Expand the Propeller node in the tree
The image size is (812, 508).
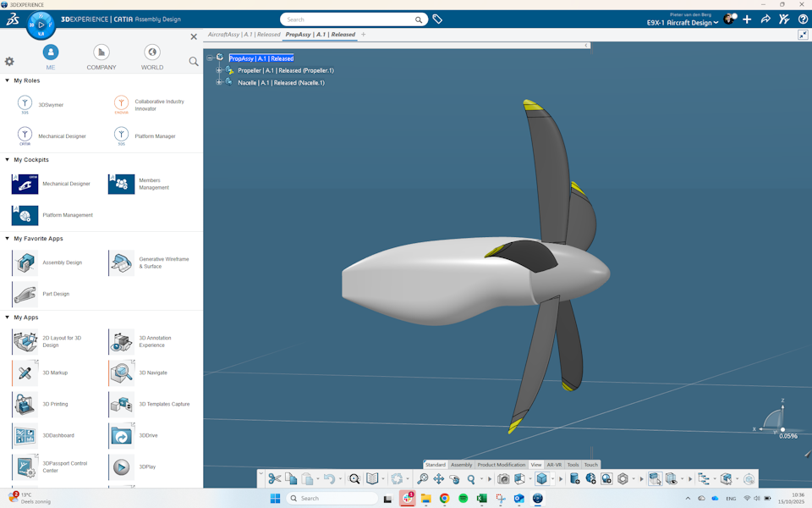pyautogui.click(x=218, y=70)
